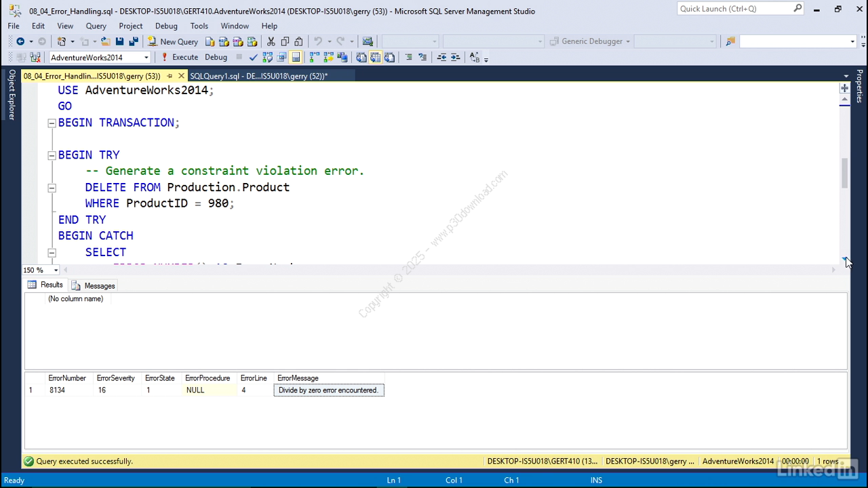Viewport: 868px width, 488px height.
Task: Click the Analysis Services MDX Query icon
Action: [x=224, y=41]
